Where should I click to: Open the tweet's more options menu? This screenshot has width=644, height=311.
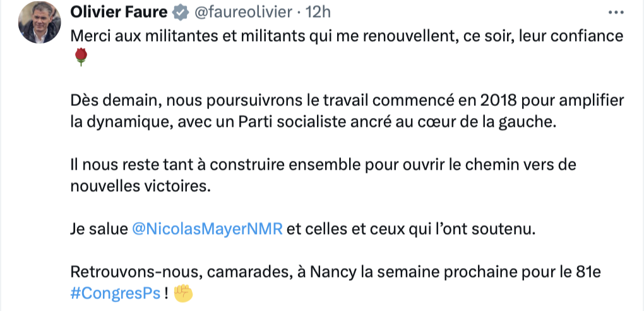click(615, 12)
